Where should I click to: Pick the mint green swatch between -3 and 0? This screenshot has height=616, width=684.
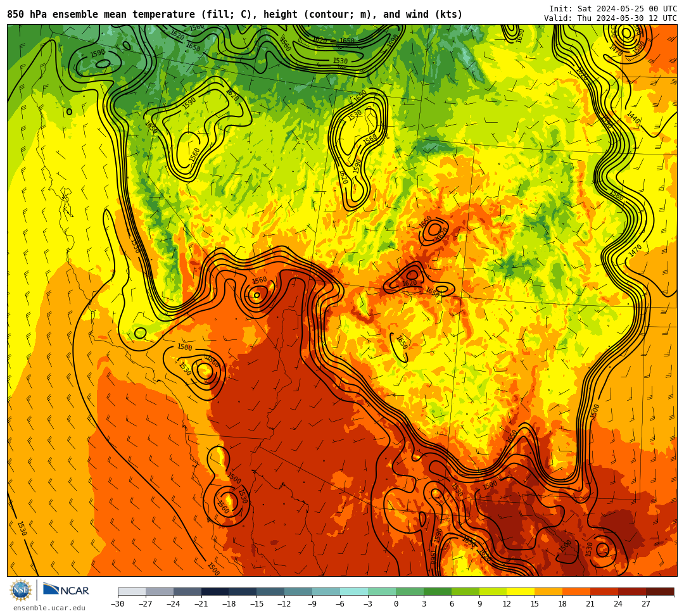382,591
